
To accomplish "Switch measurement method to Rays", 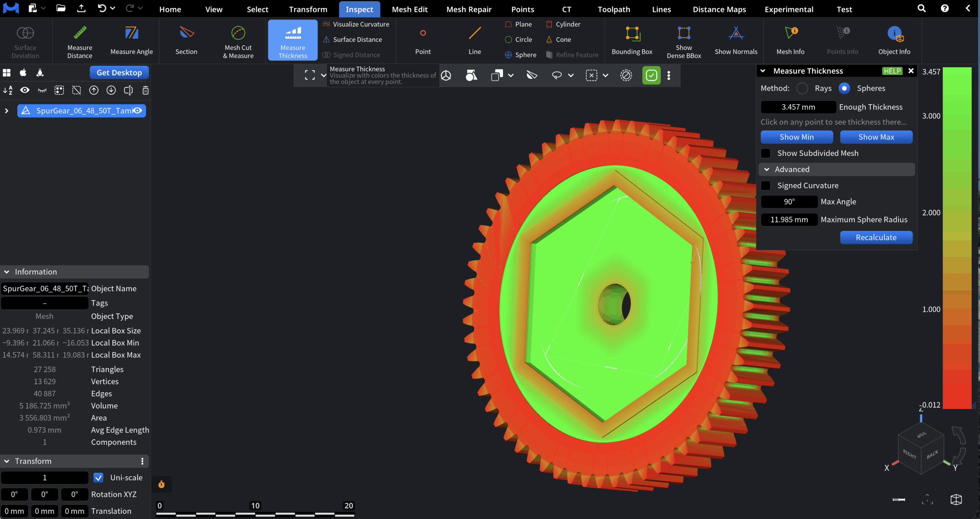I will click(803, 88).
